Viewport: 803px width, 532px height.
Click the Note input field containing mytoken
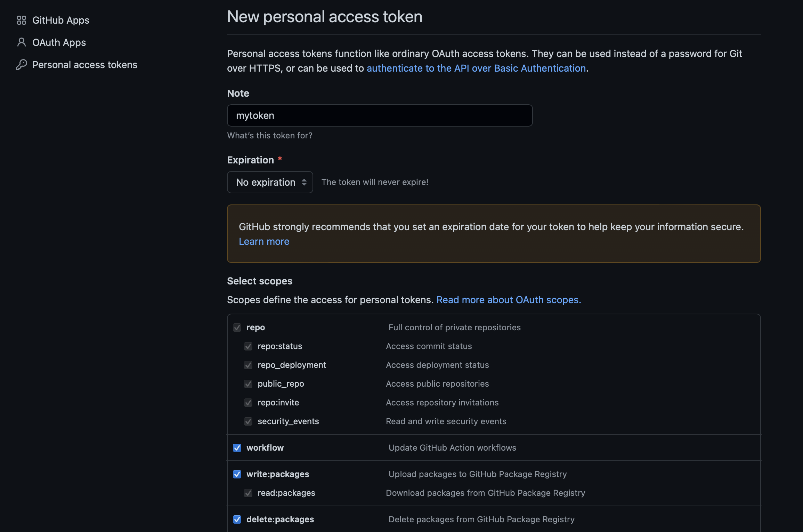pos(379,115)
